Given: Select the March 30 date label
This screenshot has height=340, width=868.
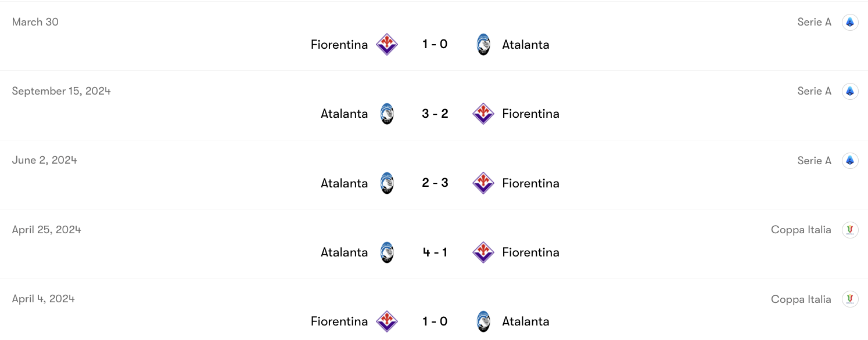Looking at the screenshot, I should pyautogui.click(x=35, y=21).
